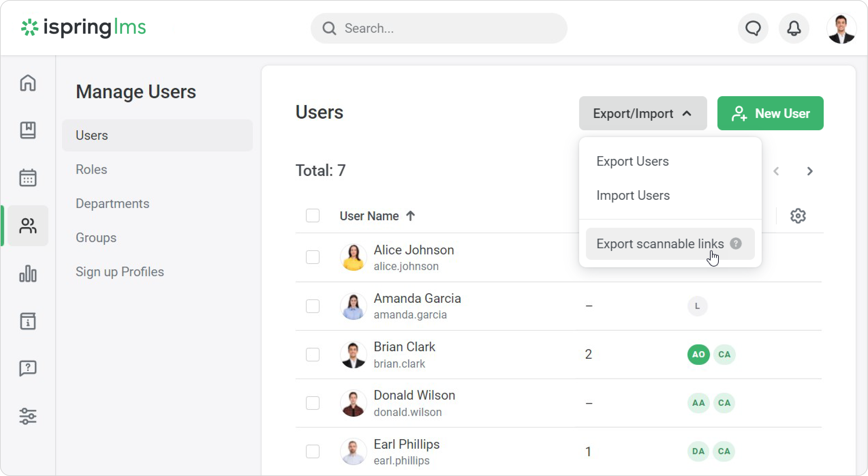Check the box for Amanda Garcia
The height and width of the screenshot is (476, 868).
tap(312, 306)
